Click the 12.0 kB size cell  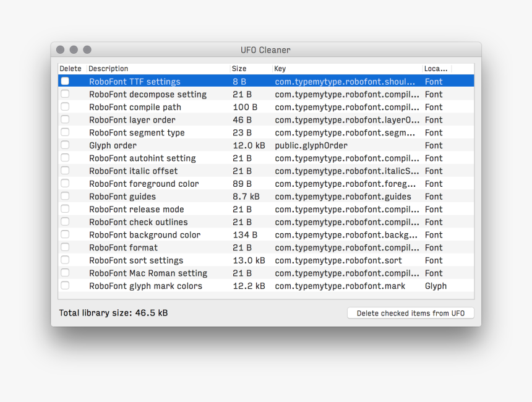[249, 145]
